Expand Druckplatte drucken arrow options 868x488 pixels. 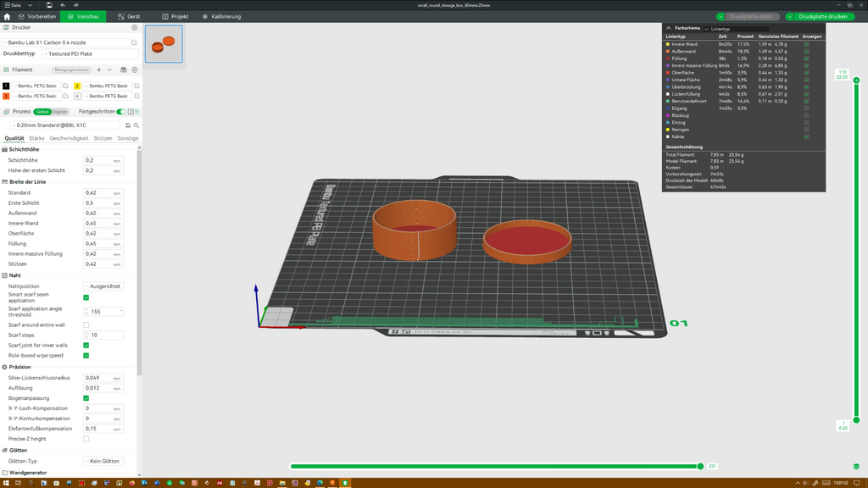point(789,17)
